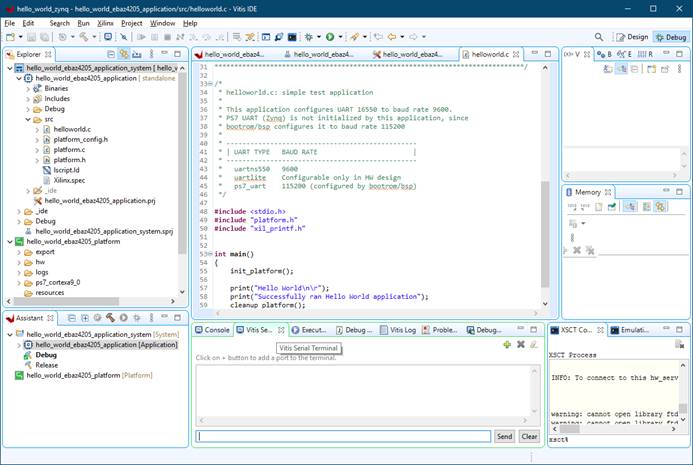Switch to the Design perspective

coord(632,37)
